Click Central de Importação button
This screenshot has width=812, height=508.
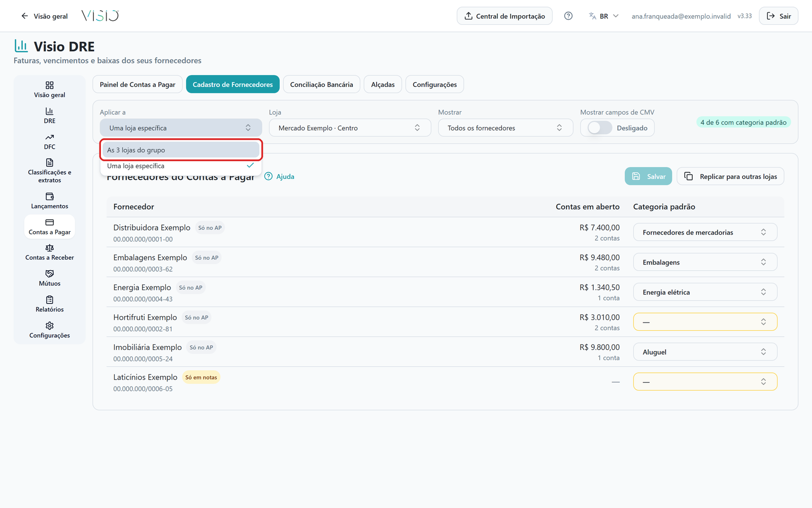504,16
